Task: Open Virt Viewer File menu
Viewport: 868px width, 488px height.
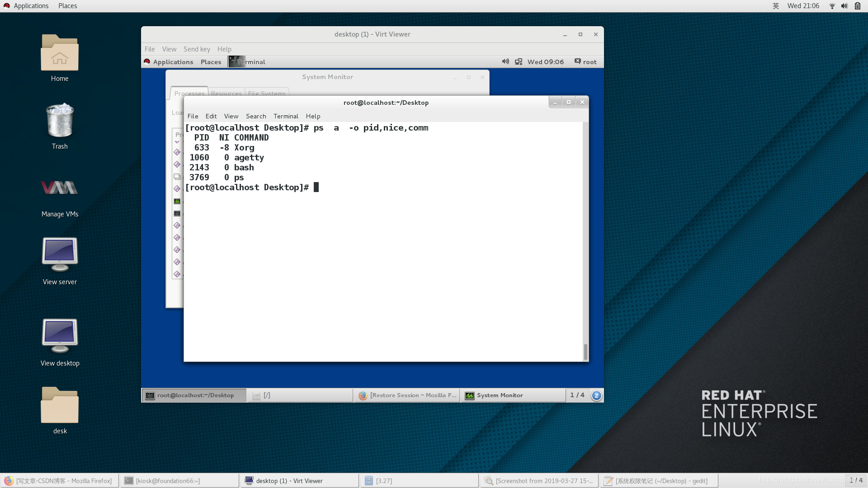Action: (x=150, y=49)
